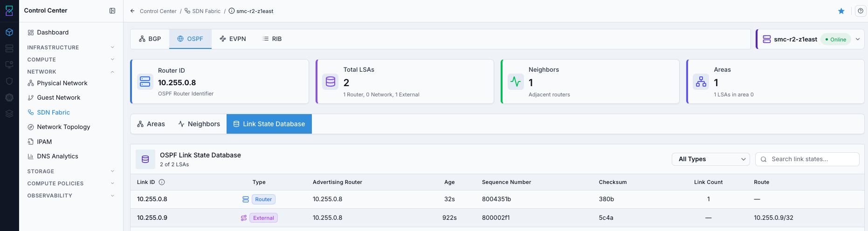Switch to the BGP tab

(150, 39)
